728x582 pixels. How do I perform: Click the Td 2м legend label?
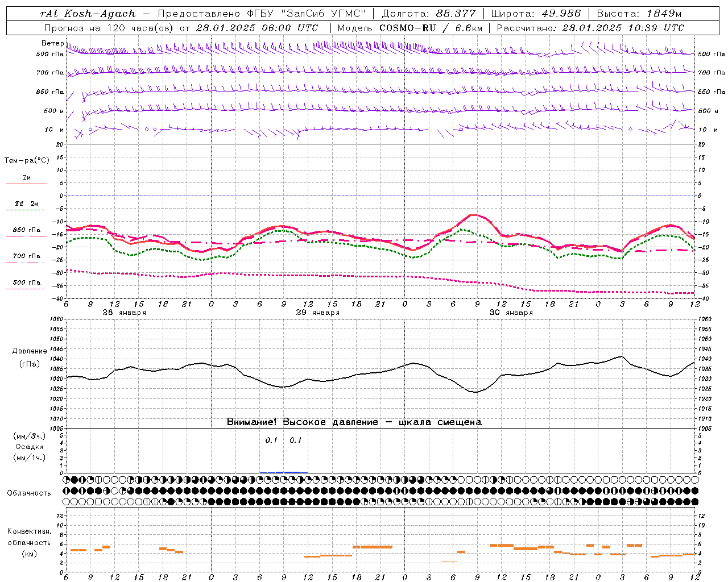26,203
